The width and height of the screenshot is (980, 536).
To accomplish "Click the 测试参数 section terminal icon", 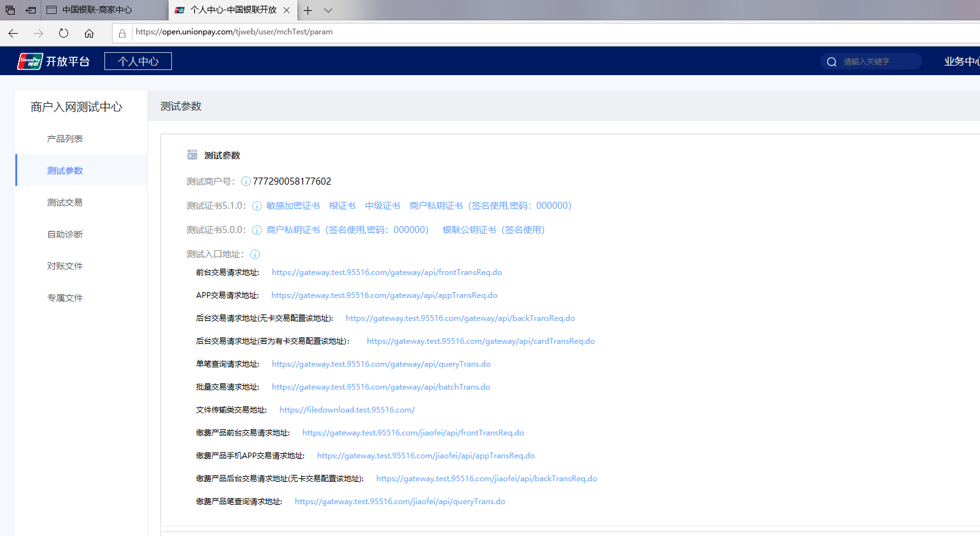I will (x=192, y=155).
